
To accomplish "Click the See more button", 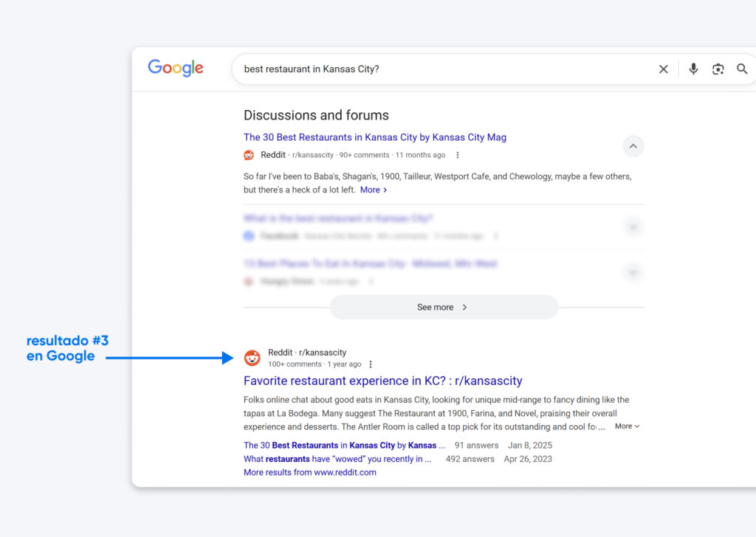I will coord(443,307).
